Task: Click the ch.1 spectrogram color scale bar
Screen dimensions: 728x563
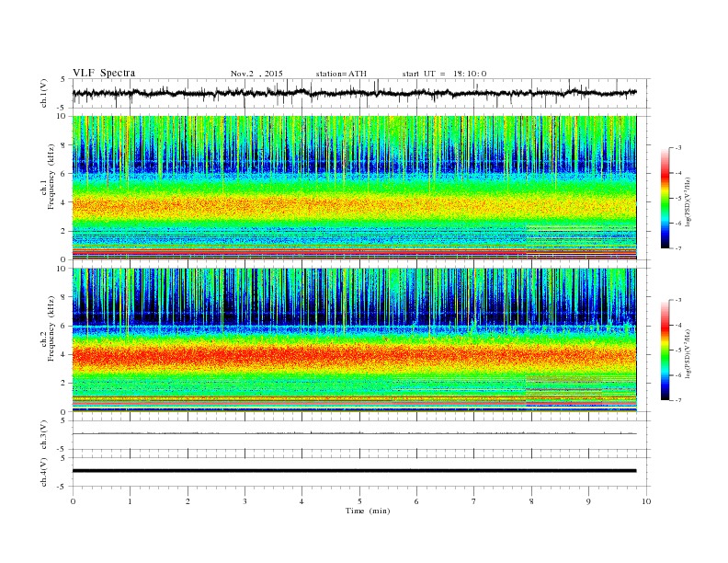Action: (x=665, y=199)
